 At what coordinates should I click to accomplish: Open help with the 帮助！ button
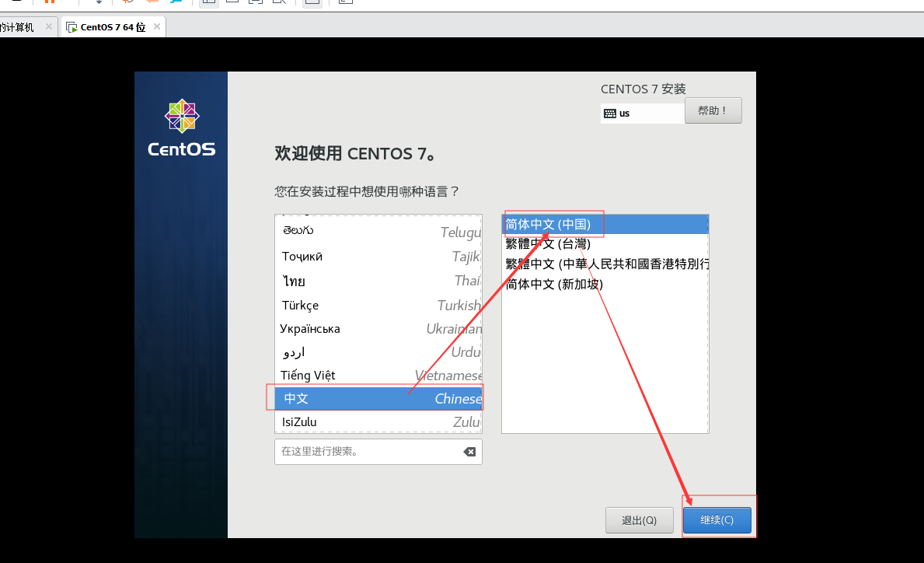[x=713, y=110]
